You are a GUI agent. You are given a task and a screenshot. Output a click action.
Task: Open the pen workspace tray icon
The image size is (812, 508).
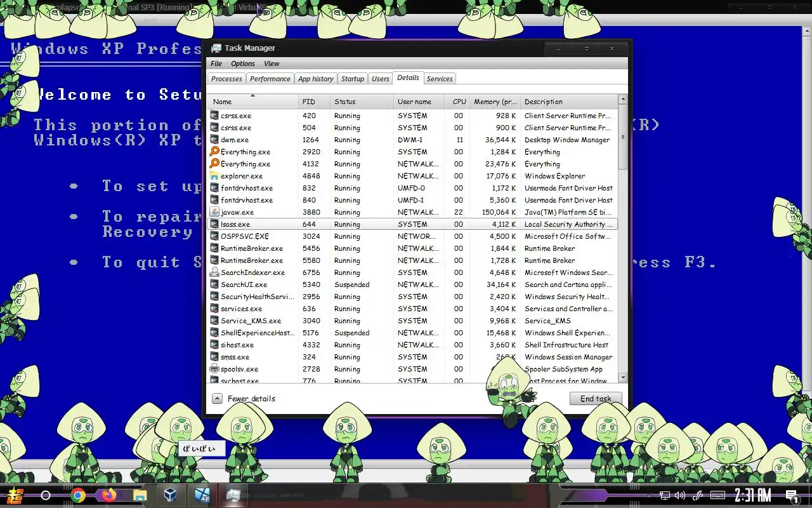pos(698,495)
